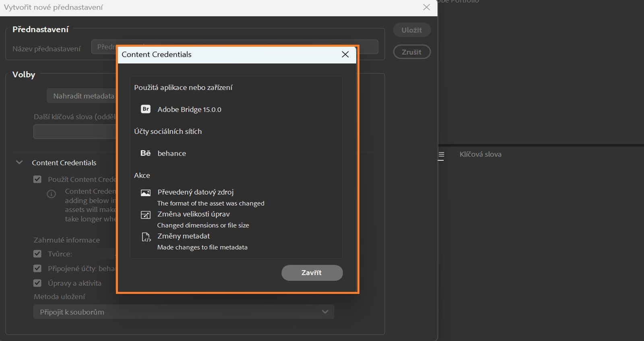Click Made changes to file metadata text
The width and height of the screenshot is (644, 341).
point(202,247)
